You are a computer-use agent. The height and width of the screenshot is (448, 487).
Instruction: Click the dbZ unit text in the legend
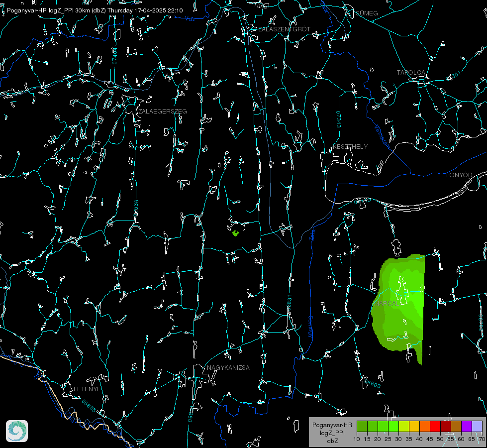pos(332,441)
